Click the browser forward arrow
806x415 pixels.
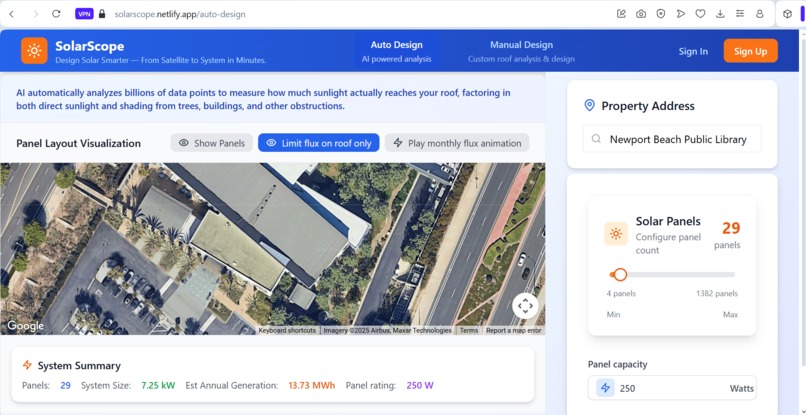point(35,14)
